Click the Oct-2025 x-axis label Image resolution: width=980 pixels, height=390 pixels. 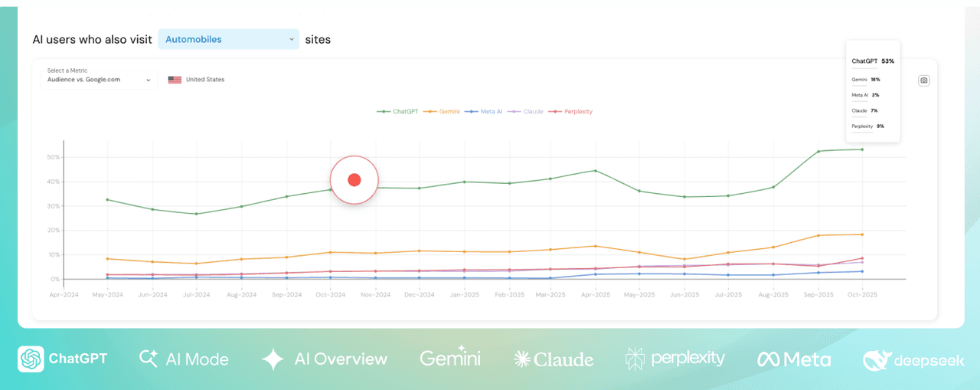point(862,294)
